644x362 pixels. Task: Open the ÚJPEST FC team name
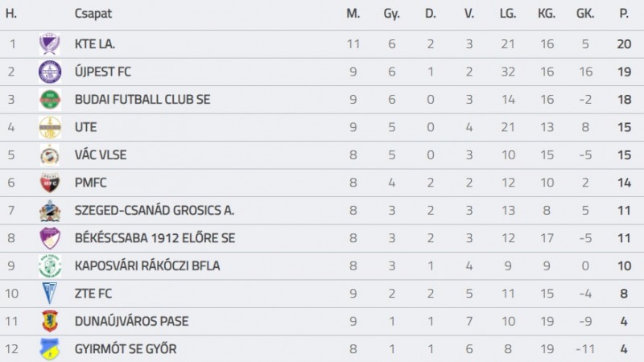103,72
